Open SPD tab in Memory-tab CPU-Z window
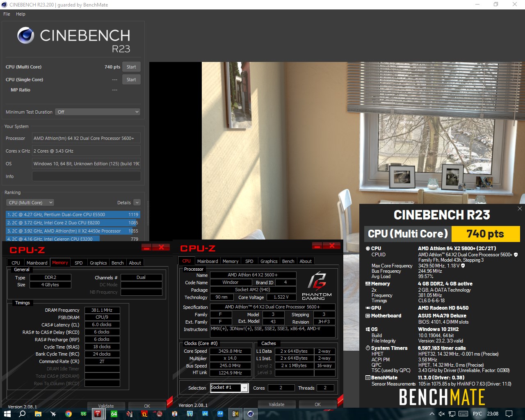Image resolution: width=525 pixels, height=420 pixels. pyautogui.click(x=79, y=263)
